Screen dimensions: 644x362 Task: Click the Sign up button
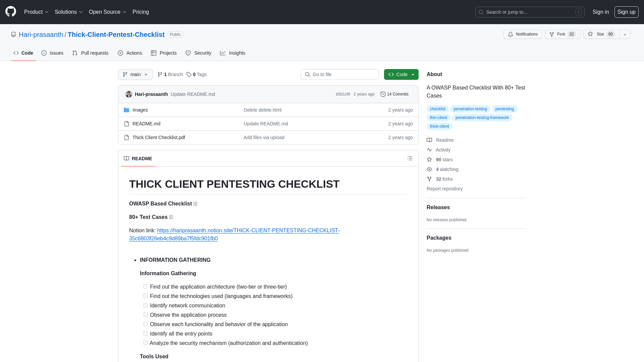coord(626,12)
